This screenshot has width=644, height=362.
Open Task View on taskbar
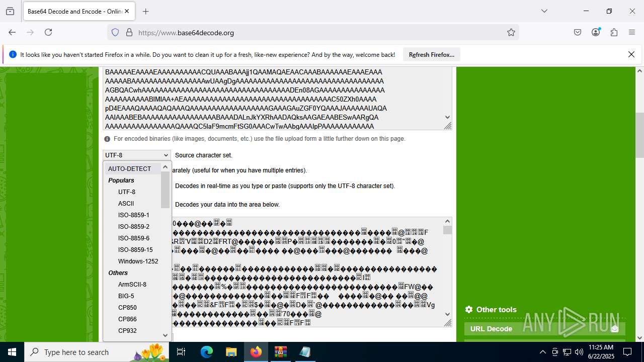click(x=182, y=352)
